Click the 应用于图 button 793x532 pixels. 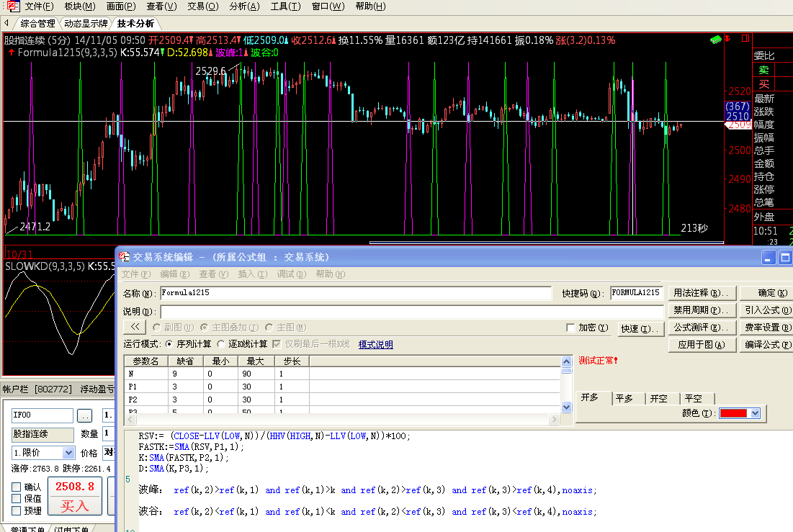click(701, 345)
